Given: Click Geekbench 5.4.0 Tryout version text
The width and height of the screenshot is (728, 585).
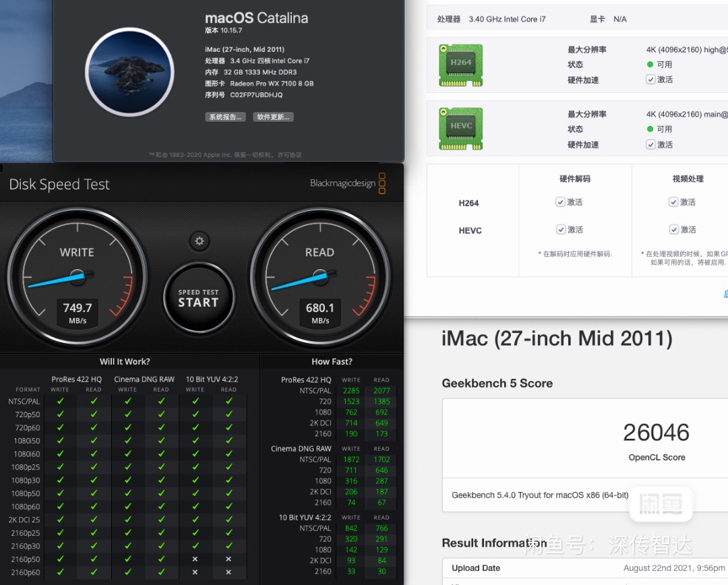Looking at the screenshot, I should pos(540,495).
